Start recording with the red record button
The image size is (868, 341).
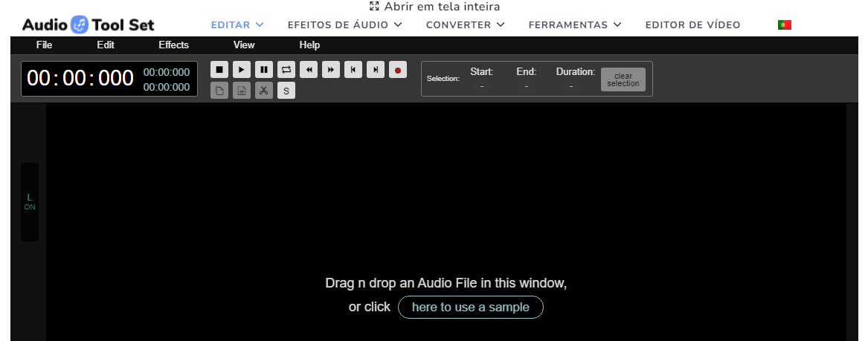click(x=398, y=70)
